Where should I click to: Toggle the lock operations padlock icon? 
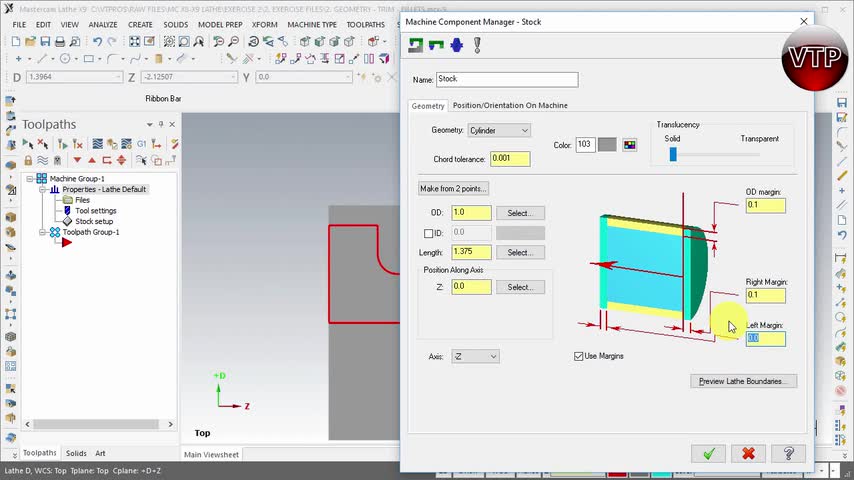(x=28, y=160)
